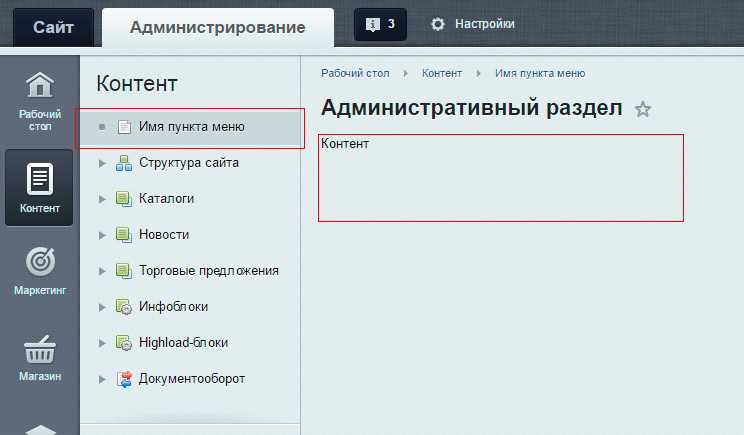Click the Настройки gear icon
The height and width of the screenshot is (435, 744).
pyautogui.click(x=437, y=24)
